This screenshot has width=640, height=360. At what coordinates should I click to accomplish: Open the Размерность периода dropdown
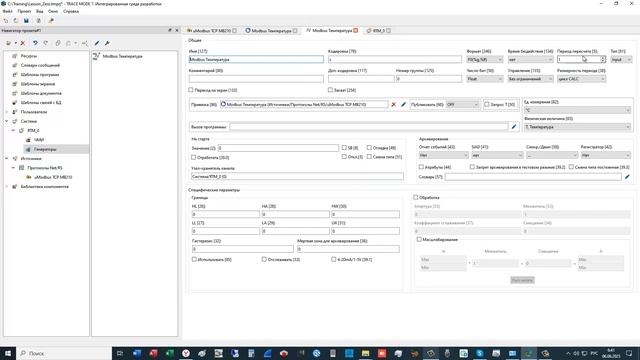[581, 79]
